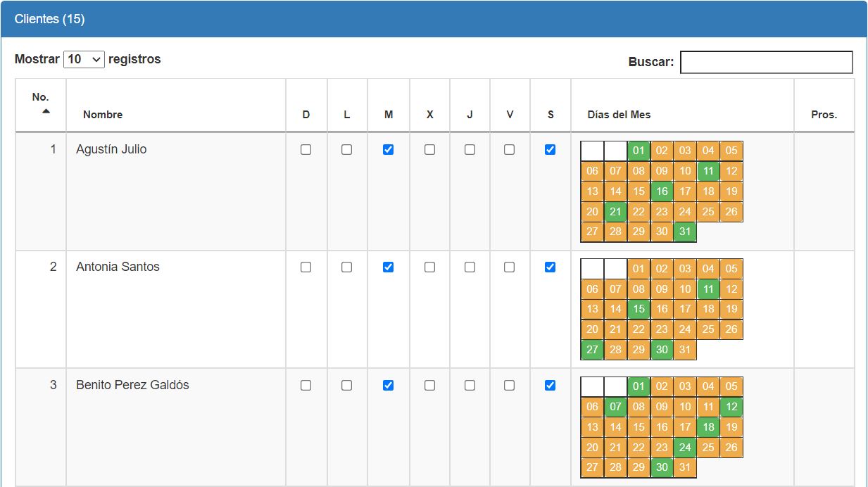
Task: Click the Antonia Santos name cell
Action: 118,267
